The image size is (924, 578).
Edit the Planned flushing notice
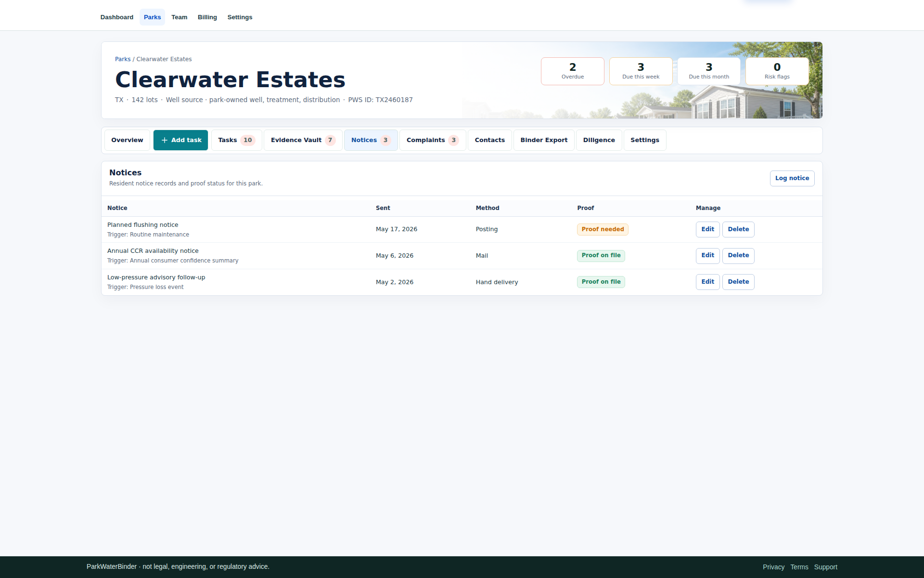[707, 229]
